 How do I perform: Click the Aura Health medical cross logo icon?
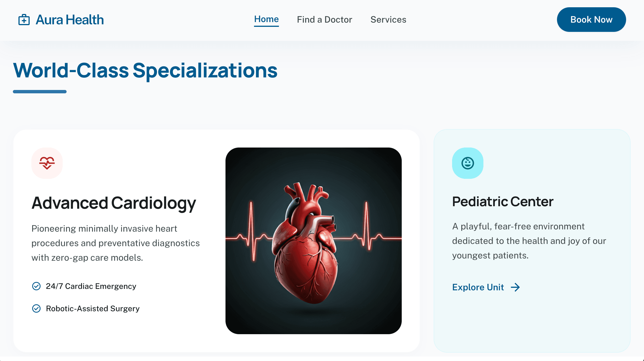[24, 20]
